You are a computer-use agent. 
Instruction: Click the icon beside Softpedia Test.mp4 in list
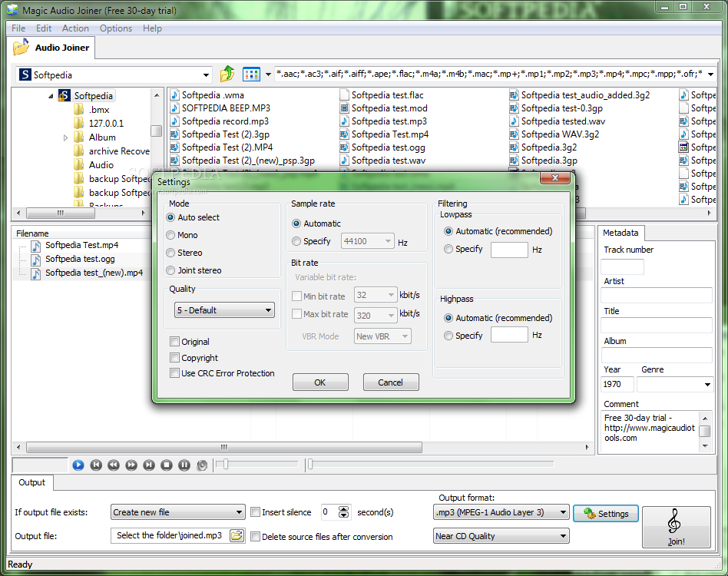coord(36,246)
